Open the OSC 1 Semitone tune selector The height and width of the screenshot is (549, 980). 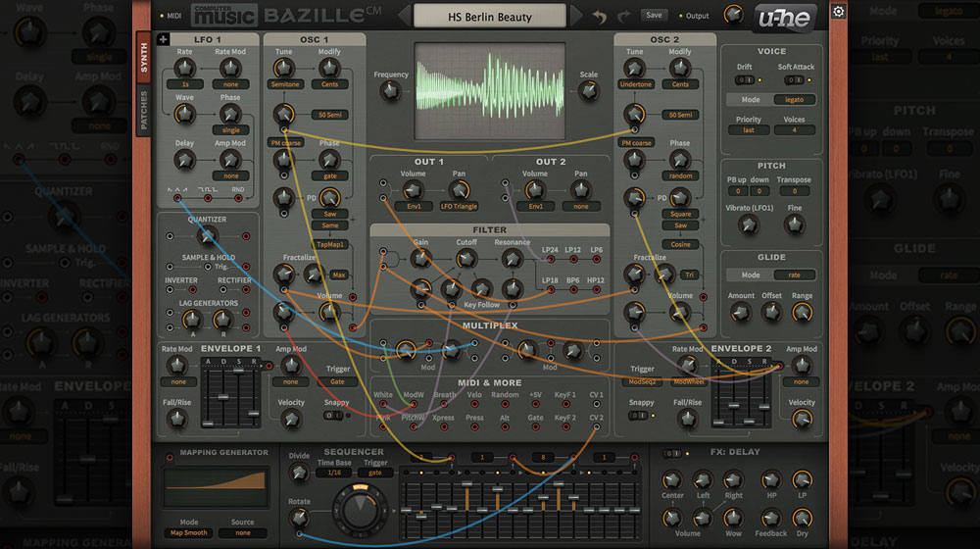tap(285, 84)
